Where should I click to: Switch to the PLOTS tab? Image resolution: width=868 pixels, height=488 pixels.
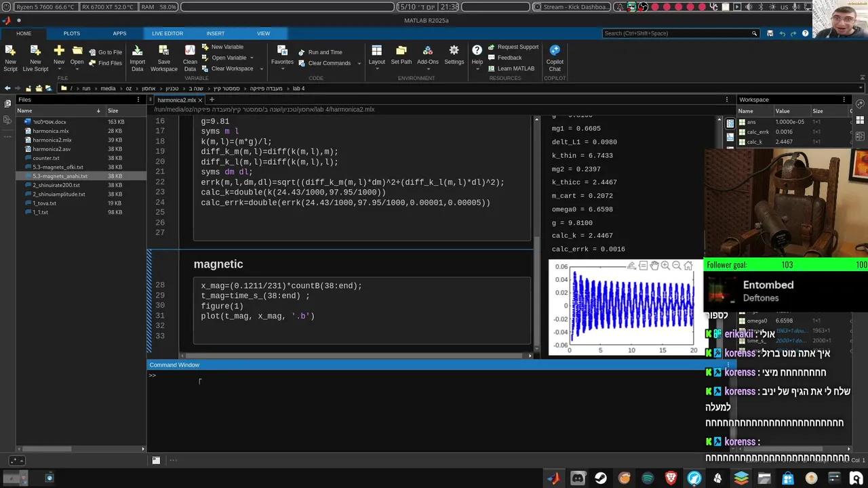tap(71, 33)
